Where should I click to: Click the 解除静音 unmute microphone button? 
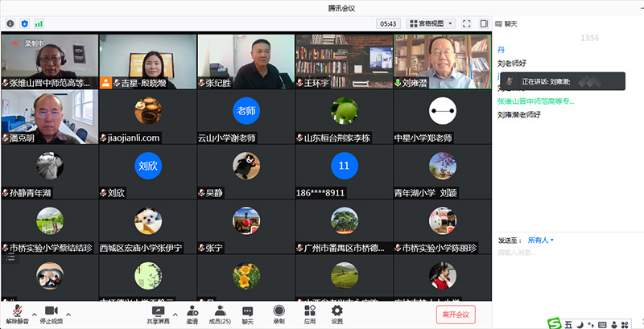pos(15,312)
